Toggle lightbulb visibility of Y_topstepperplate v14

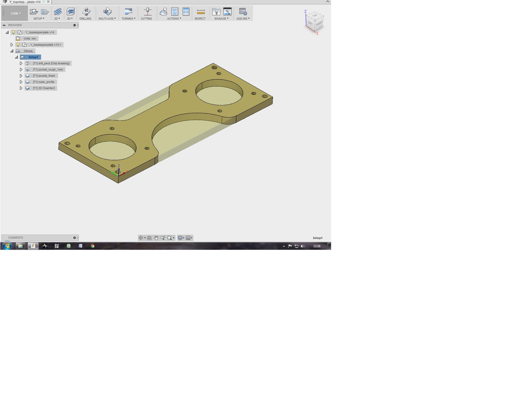coord(13,32)
